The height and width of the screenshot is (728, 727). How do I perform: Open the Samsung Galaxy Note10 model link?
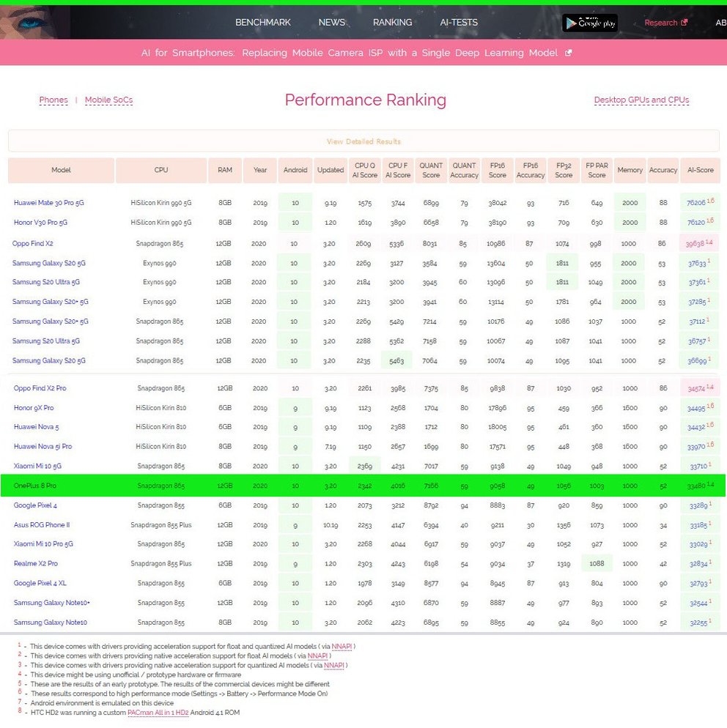[50, 622]
